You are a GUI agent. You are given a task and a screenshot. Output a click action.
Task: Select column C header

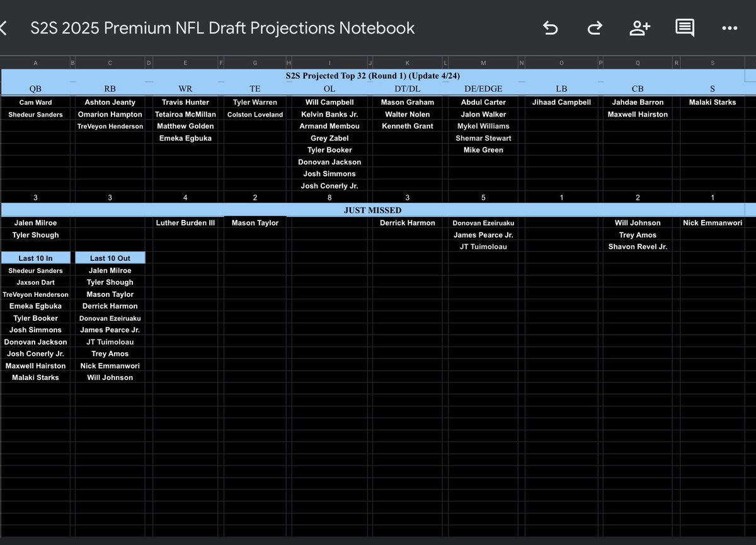click(110, 62)
